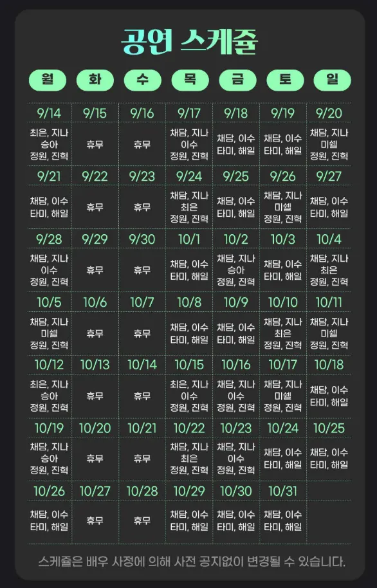Click the 10/26 date label

point(49,491)
